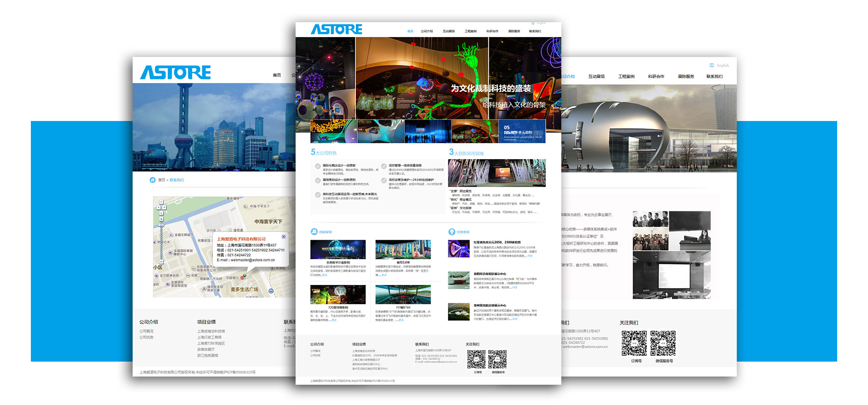Click the 创新展项 people icon

[x=314, y=232]
